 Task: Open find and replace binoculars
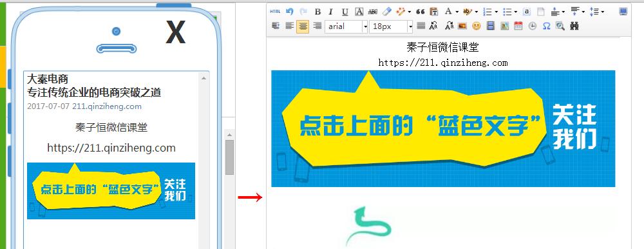pos(574,26)
